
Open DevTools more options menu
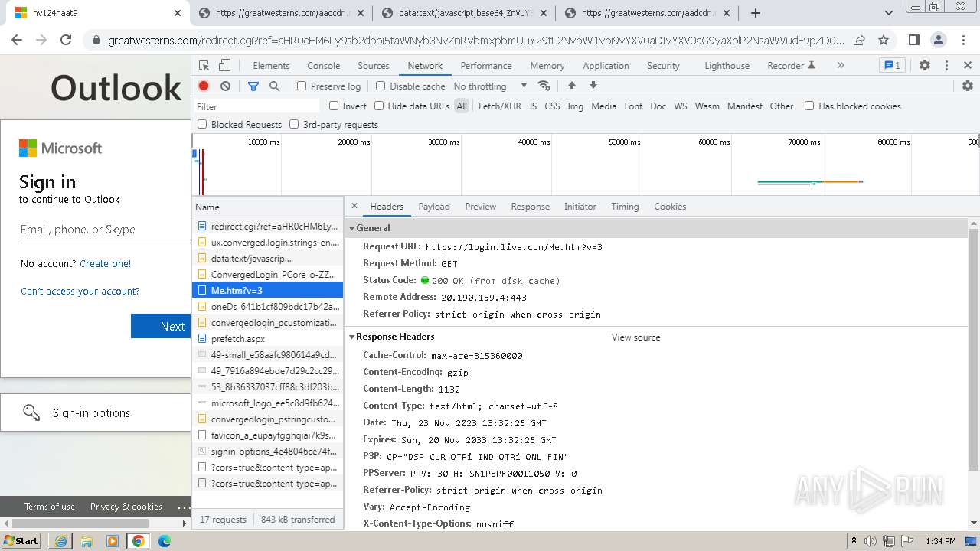coord(946,66)
